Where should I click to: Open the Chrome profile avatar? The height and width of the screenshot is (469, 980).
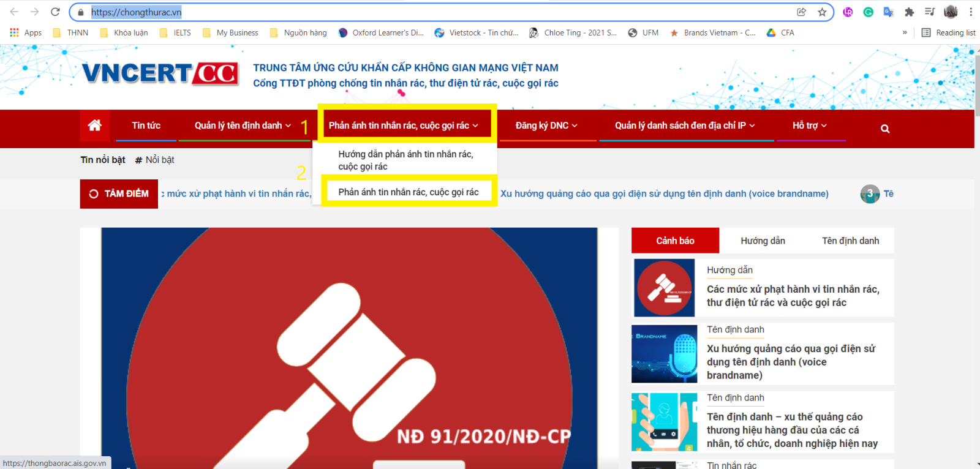[951, 12]
